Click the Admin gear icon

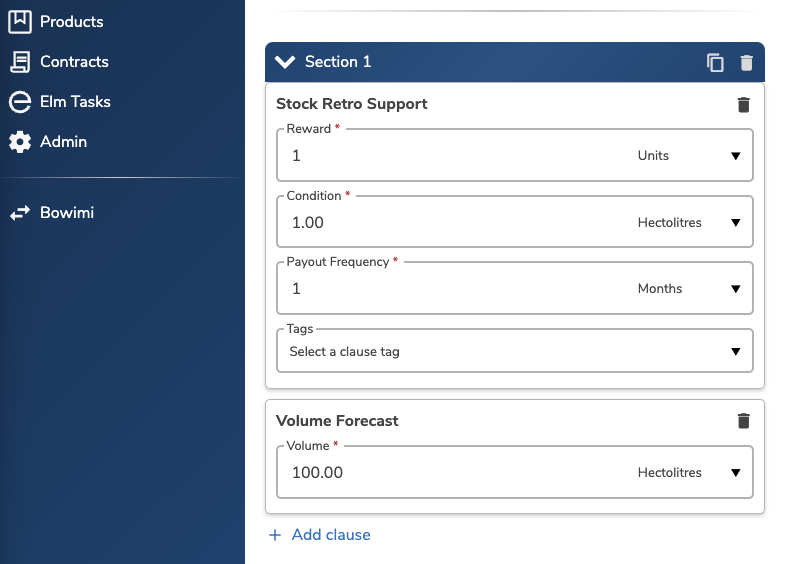point(20,142)
